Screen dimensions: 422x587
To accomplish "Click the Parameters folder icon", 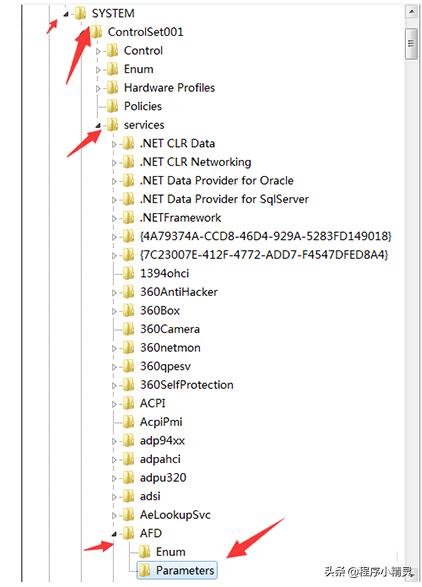I will click(145, 571).
